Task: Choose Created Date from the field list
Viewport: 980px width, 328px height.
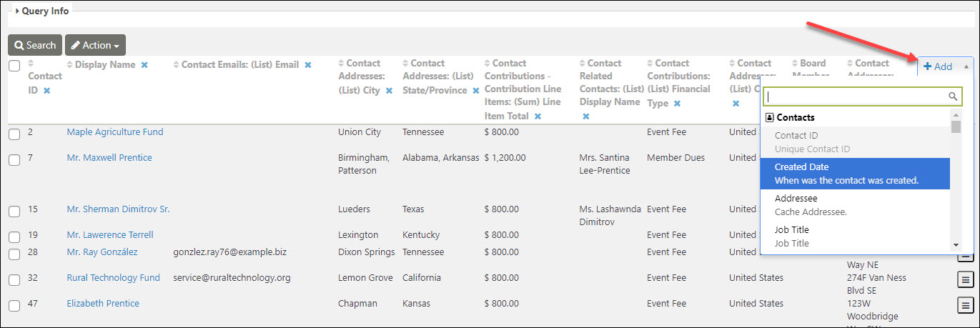Action: (856, 174)
